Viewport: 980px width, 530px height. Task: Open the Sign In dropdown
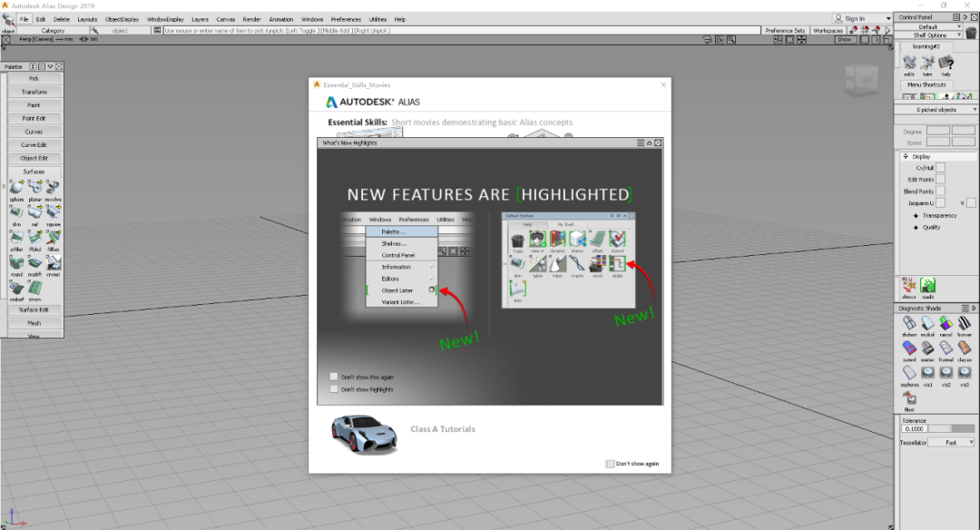pos(863,18)
